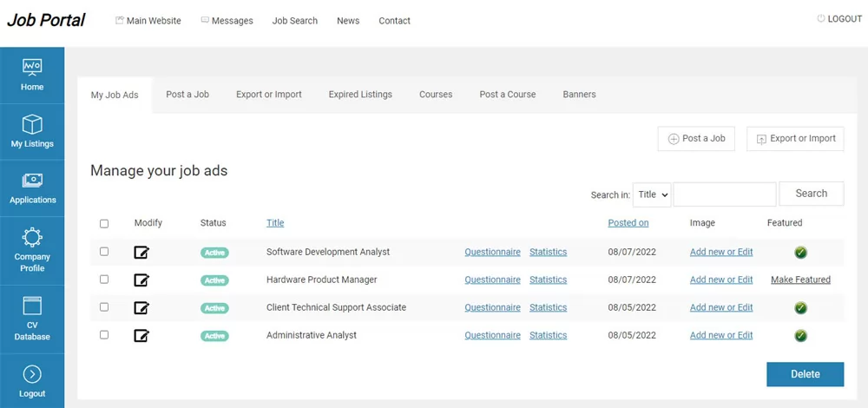Add new or Edit image for Hardware Product Manager
The height and width of the screenshot is (408, 868).
pyautogui.click(x=721, y=280)
